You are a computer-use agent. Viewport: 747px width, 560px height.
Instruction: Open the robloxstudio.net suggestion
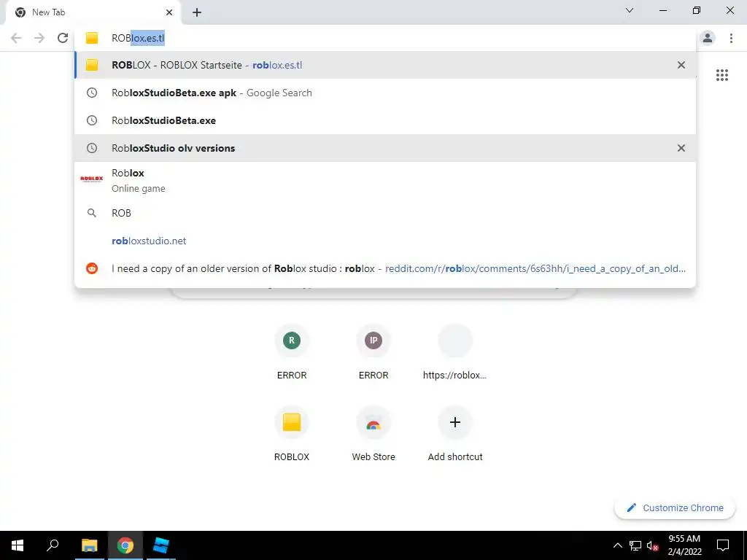(385, 241)
